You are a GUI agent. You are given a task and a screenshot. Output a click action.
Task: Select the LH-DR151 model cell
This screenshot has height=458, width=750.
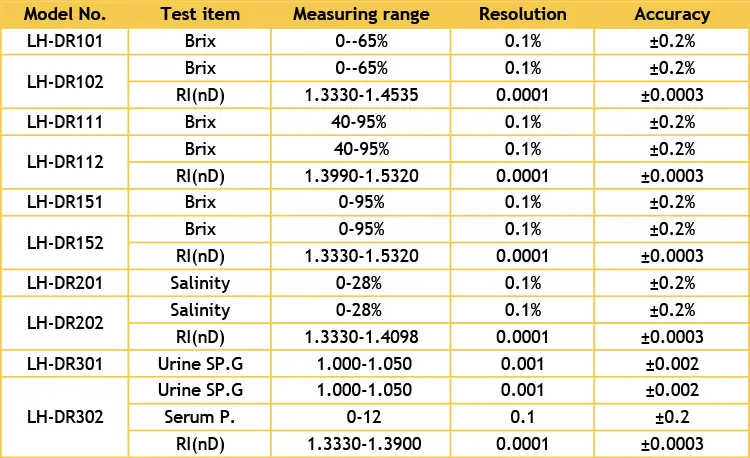coord(64,203)
